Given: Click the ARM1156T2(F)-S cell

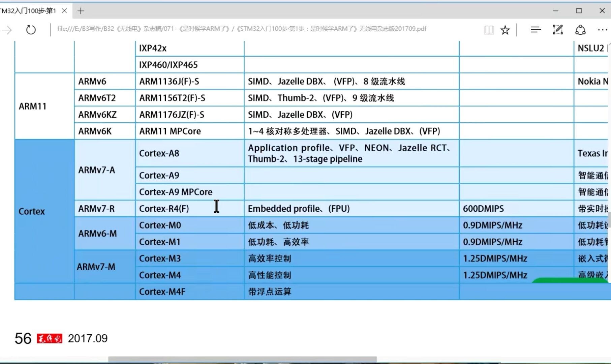Looking at the screenshot, I should point(190,98).
